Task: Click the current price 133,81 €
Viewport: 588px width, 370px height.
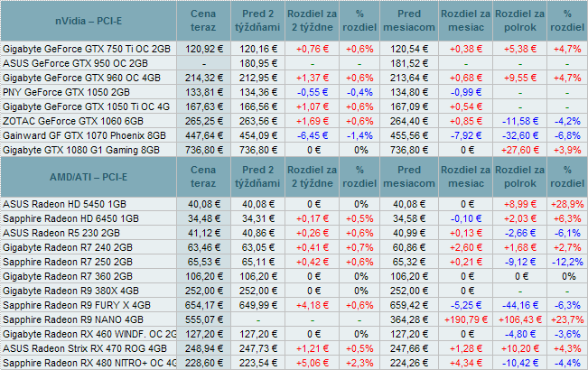Action: coord(203,92)
